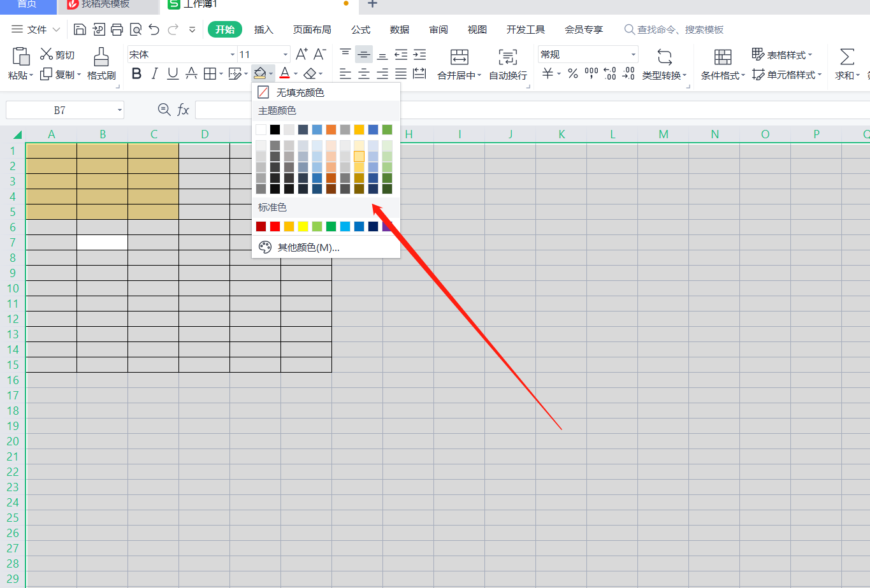
Task: Click the fill color bucket icon
Action: tap(259, 74)
